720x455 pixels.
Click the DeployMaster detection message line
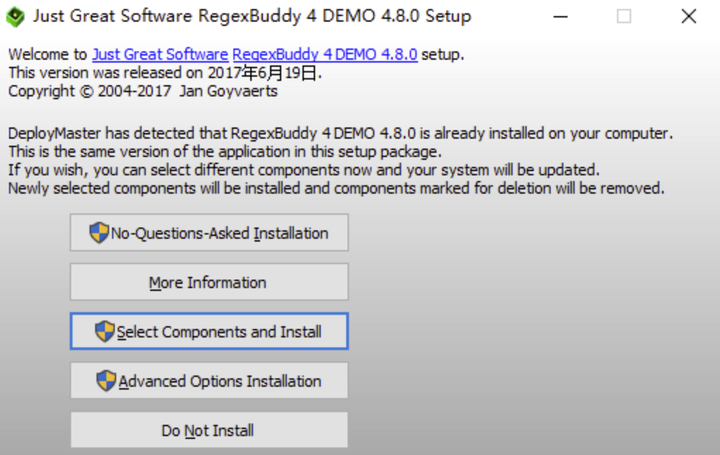(340, 134)
